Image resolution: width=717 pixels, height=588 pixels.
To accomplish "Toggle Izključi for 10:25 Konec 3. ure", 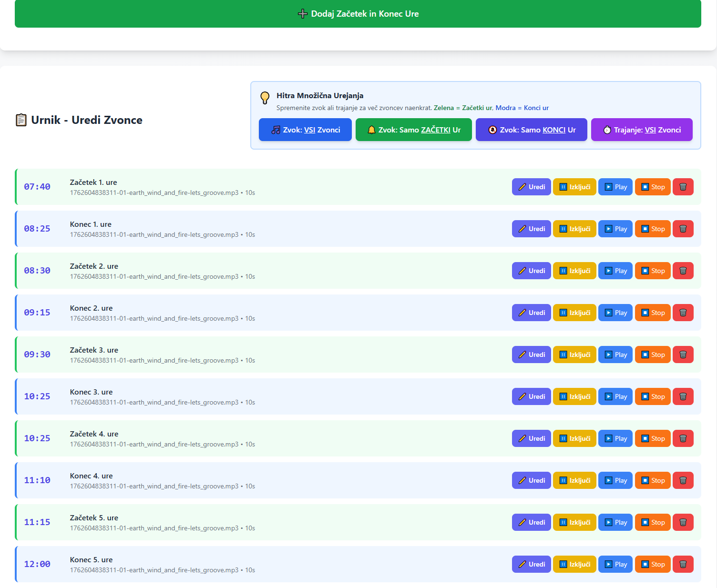I will click(x=574, y=396).
